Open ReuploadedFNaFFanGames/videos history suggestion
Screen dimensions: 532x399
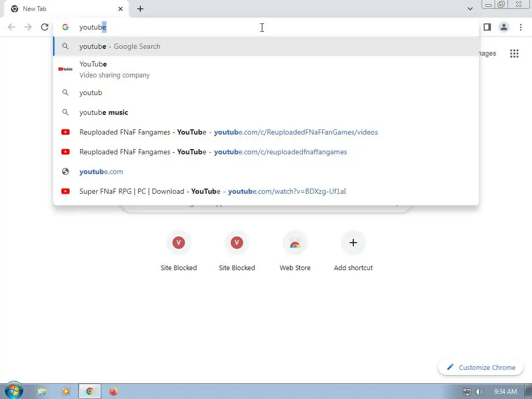click(x=266, y=132)
